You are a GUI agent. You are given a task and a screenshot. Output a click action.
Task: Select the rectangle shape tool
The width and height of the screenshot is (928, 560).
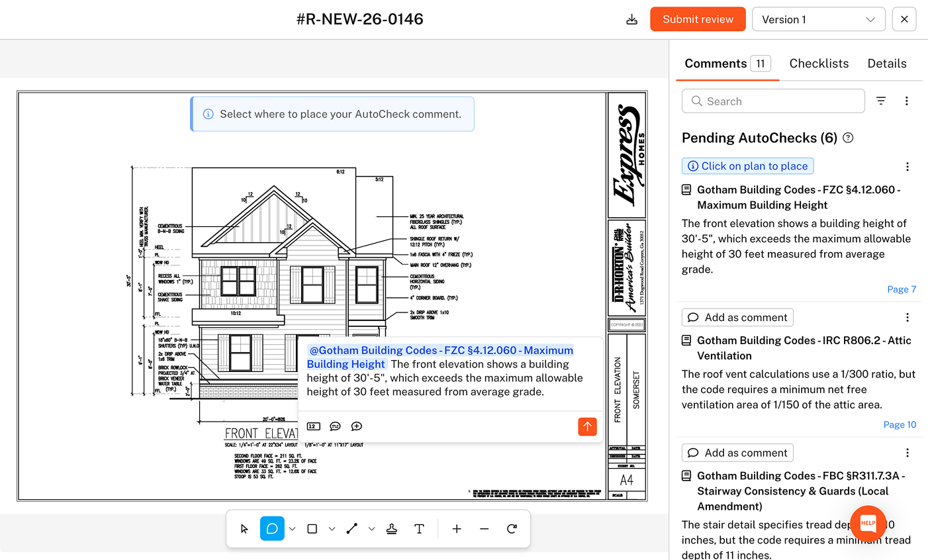click(x=312, y=528)
